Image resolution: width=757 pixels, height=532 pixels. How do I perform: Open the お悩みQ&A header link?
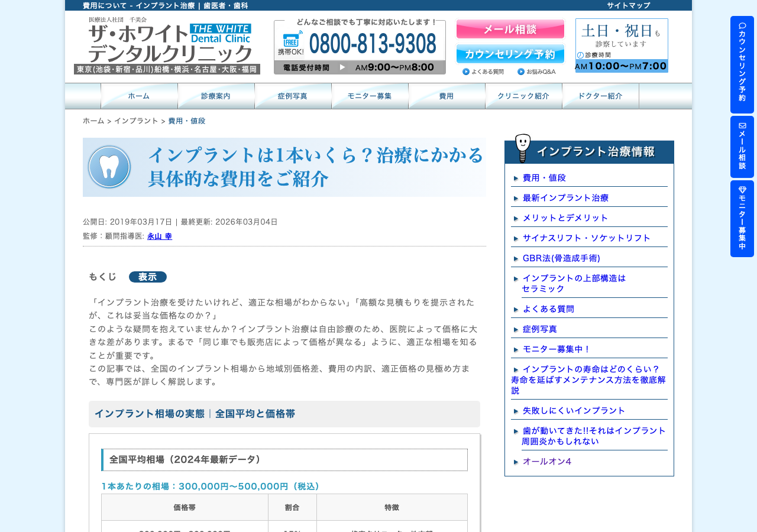pos(536,72)
